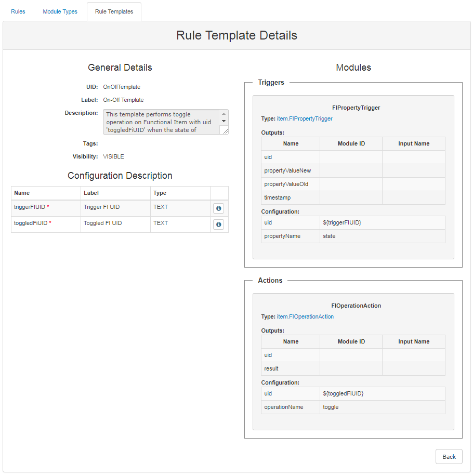The width and height of the screenshot is (473, 476).
Task: Click the propertyValueNew output row
Action: click(x=290, y=170)
